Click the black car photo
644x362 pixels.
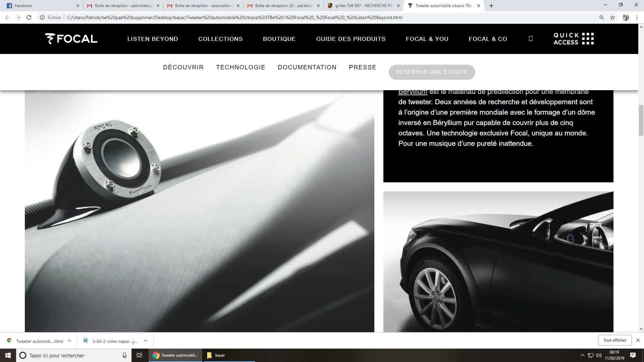click(x=498, y=262)
